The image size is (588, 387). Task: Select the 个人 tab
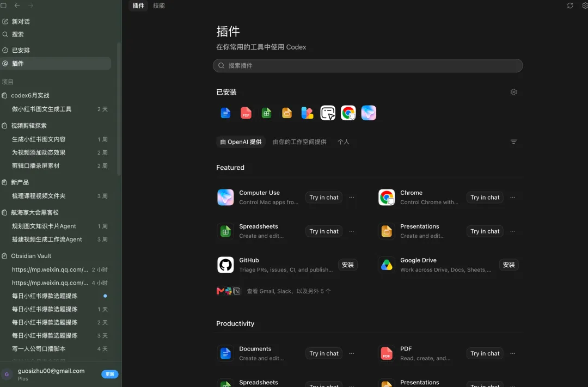click(343, 142)
